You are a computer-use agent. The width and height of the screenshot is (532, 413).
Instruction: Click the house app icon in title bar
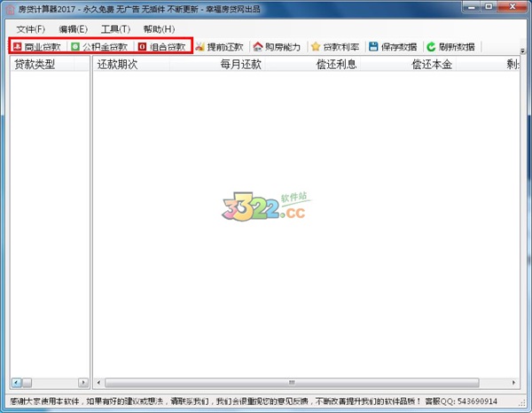point(10,9)
